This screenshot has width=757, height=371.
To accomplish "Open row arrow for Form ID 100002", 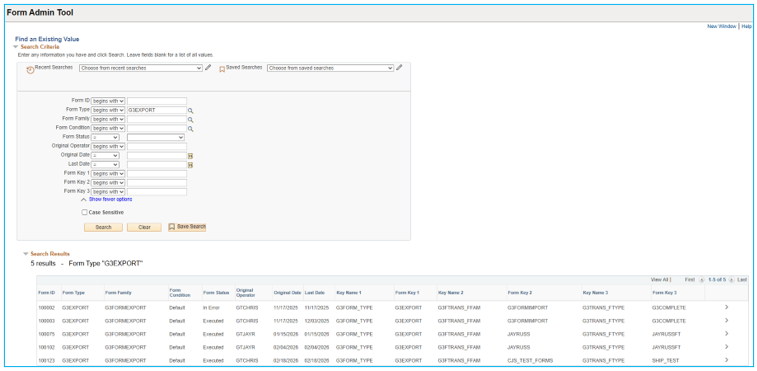I will pyautogui.click(x=726, y=307).
